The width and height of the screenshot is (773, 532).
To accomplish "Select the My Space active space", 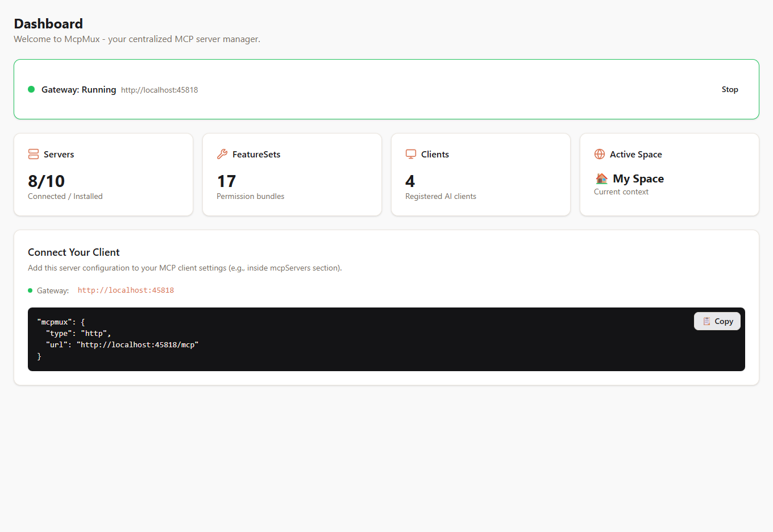I will coord(638,178).
